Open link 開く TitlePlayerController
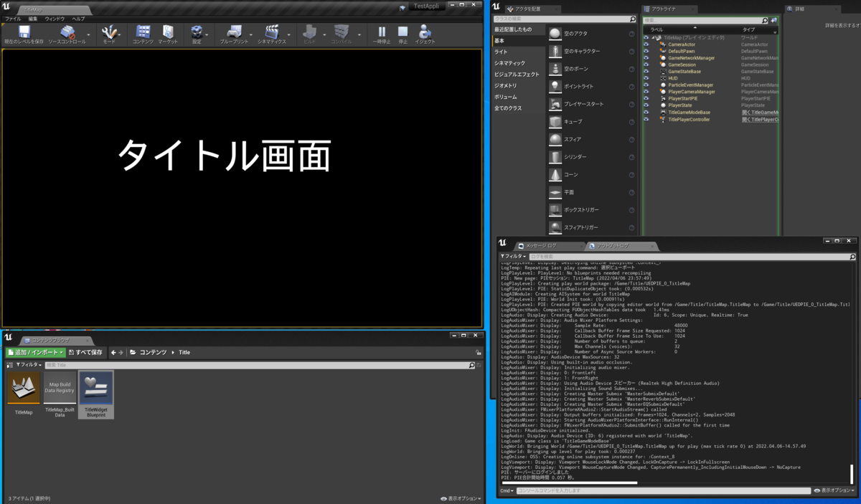Screen dimensions: 861x504 761,120
